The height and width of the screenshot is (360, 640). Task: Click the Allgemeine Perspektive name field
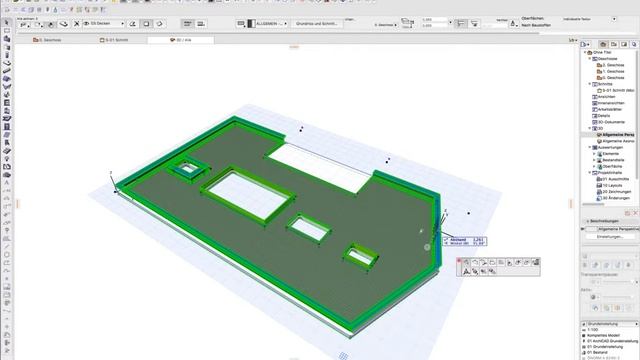tap(618, 229)
